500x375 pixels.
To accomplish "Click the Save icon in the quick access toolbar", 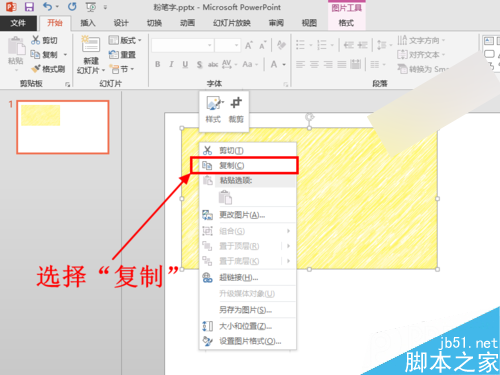I will pos(29,7).
